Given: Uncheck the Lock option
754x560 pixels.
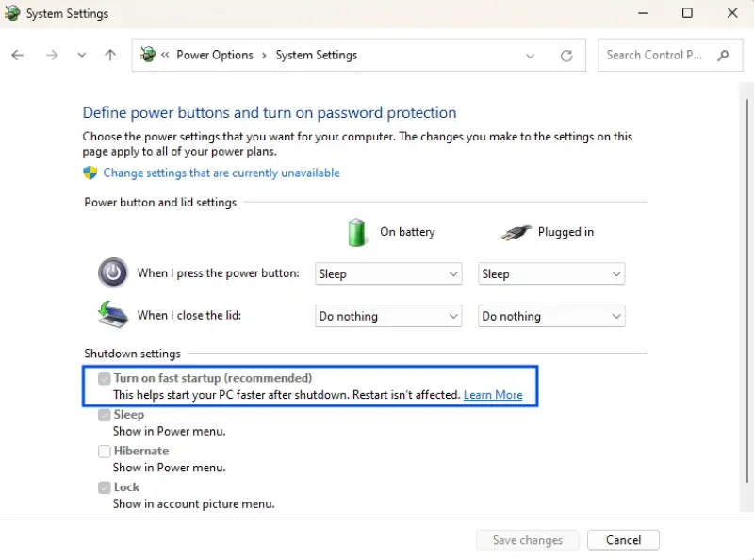Looking at the screenshot, I should (105, 486).
